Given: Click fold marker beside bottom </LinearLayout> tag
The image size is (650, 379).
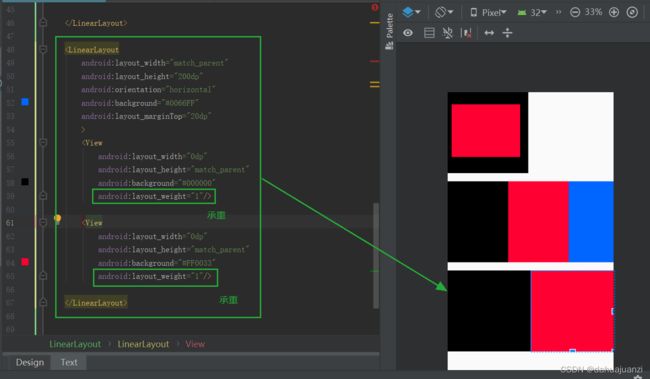Looking at the screenshot, I should (x=43, y=302).
